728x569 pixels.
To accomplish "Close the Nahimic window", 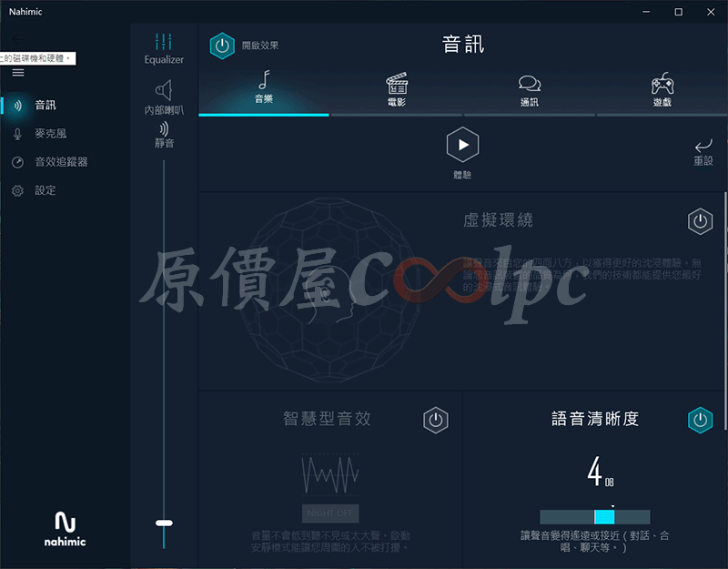I will pyautogui.click(x=711, y=12).
